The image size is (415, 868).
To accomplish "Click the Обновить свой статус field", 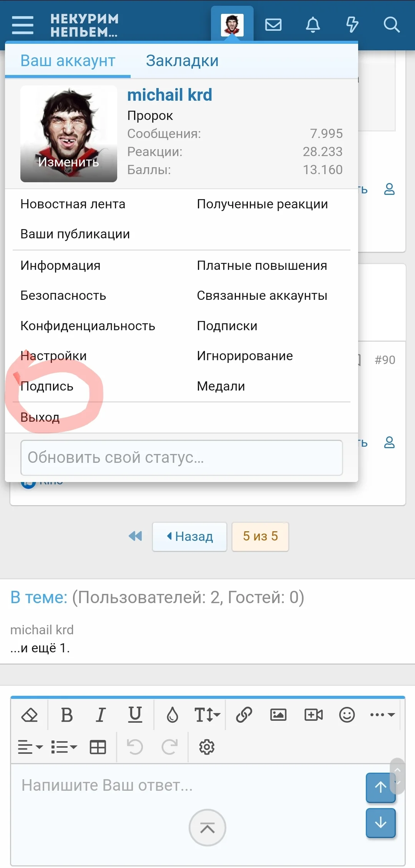I will click(182, 458).
